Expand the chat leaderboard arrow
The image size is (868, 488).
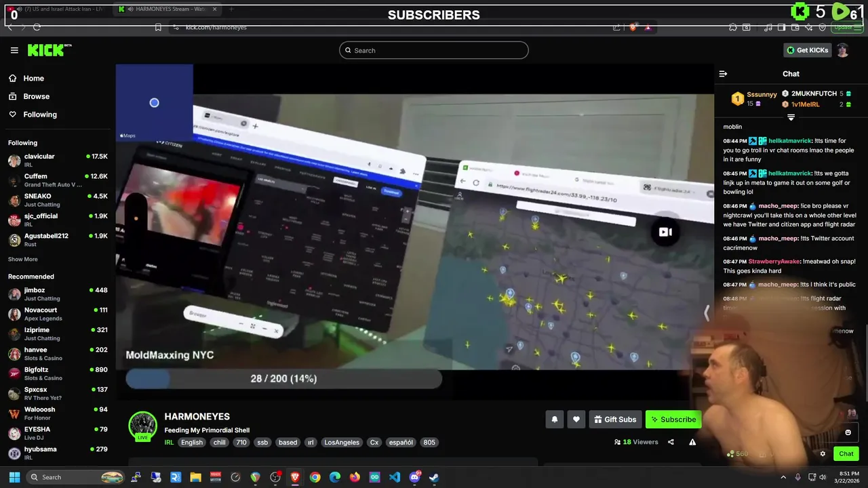(x=791, y=117)
